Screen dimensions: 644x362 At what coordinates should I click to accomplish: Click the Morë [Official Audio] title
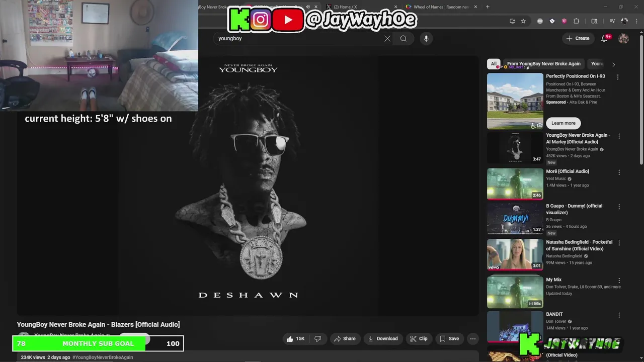coord(568,171)
